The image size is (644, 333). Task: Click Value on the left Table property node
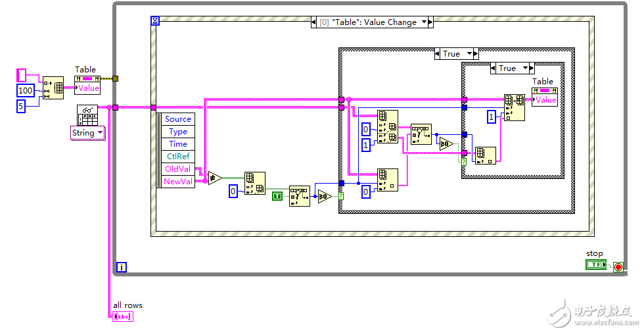(88, 88)
